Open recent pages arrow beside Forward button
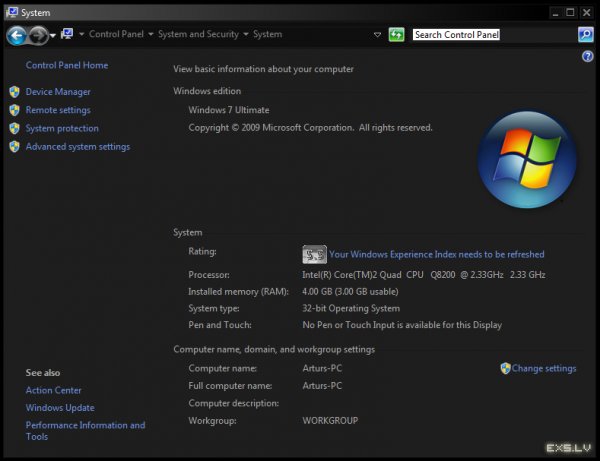 (x=53, y=36)
